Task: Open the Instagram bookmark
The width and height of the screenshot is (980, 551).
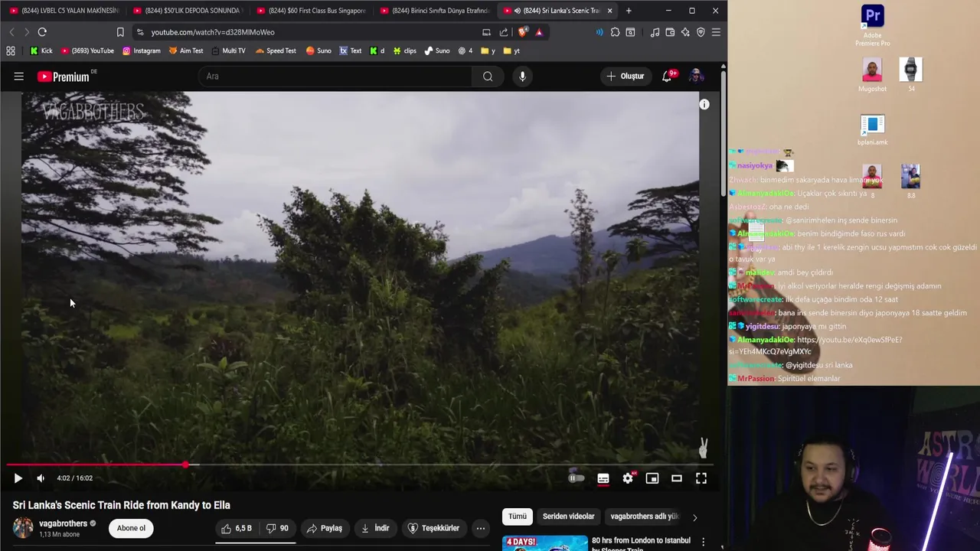Action: [141, 51]
